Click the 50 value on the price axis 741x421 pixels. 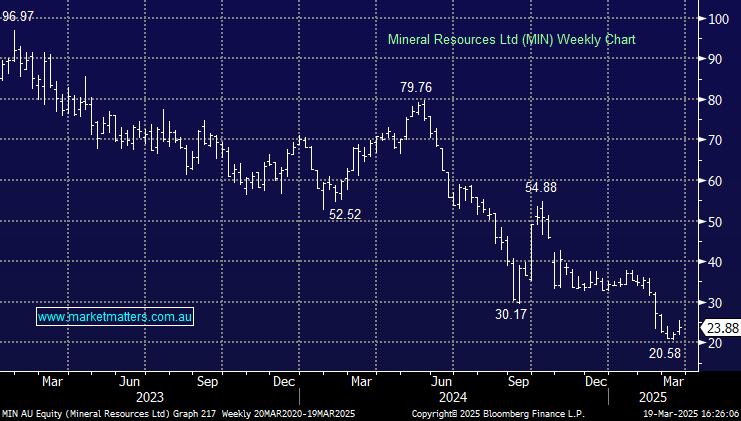click(x=715, y=221)
